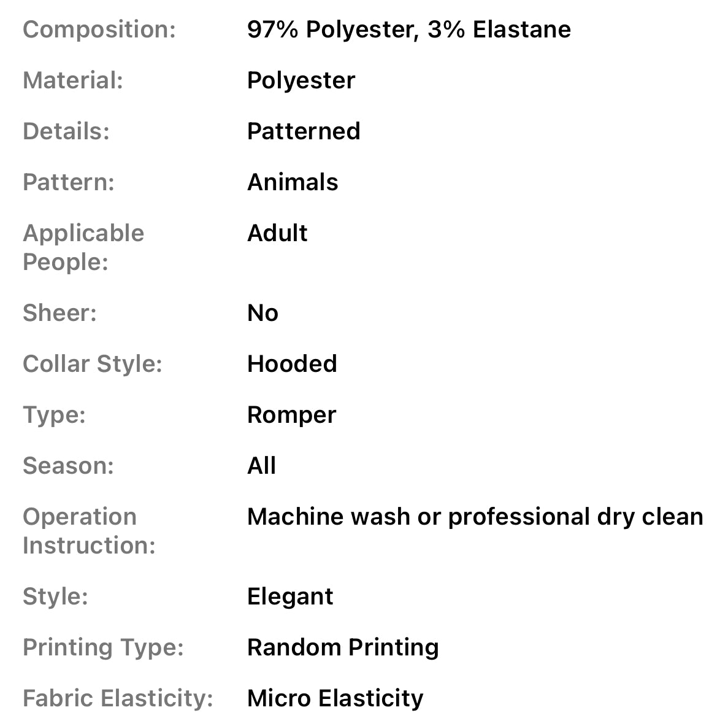Viewport: 728px width, 718px height.
Task: Select the "Animals" pattern value
Action: tap(293, 182)
